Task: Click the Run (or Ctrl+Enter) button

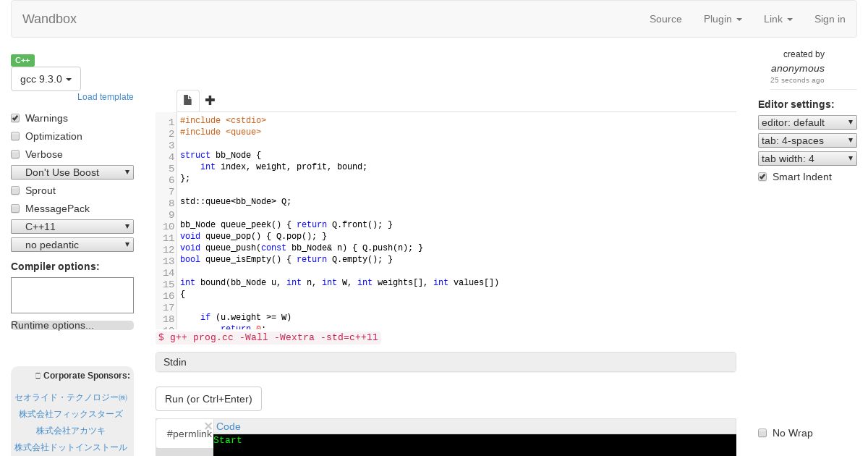Action: pos(208,399)
